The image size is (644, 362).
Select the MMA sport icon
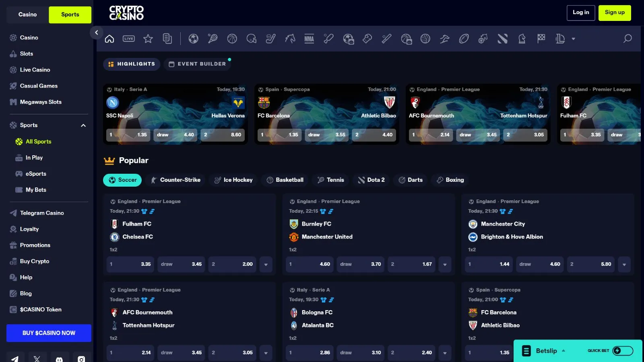pos(309,39)
